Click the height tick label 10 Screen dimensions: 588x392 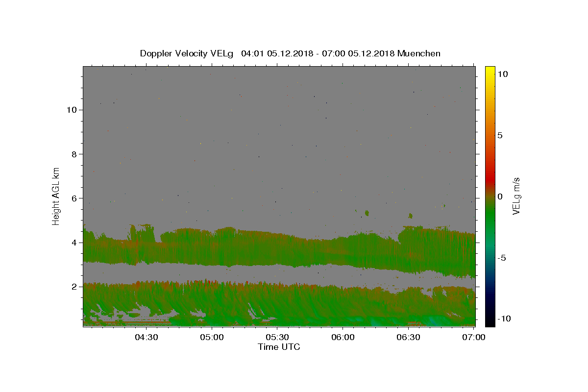(x=72, y=110)
